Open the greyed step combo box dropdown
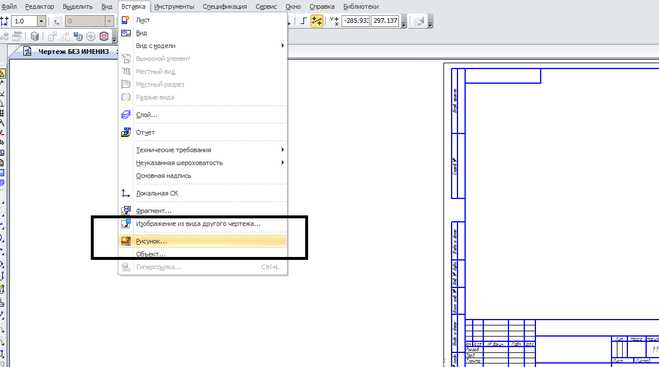Viewport: 659px width, 367px height. point(109,21)
